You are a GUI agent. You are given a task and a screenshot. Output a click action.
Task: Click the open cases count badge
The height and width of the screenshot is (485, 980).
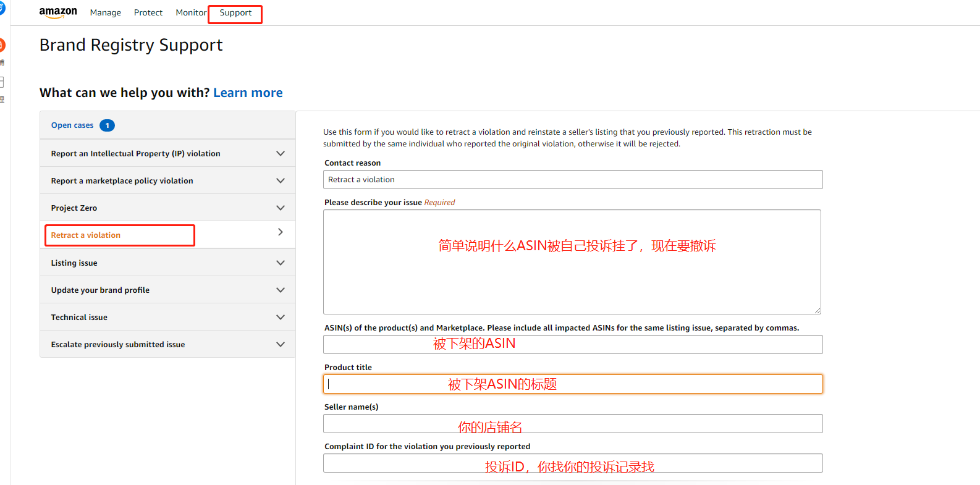107,125
